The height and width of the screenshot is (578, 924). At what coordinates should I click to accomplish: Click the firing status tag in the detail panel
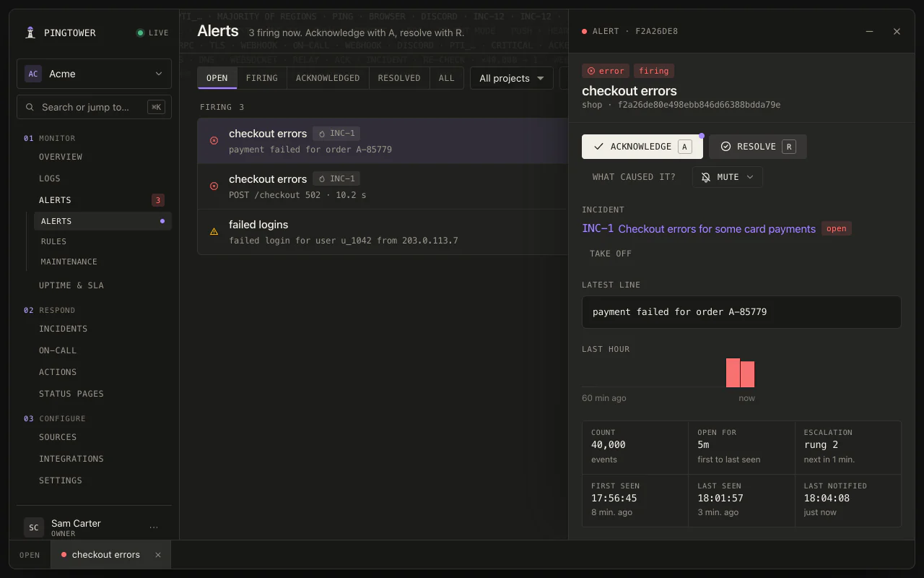(654, 71)
